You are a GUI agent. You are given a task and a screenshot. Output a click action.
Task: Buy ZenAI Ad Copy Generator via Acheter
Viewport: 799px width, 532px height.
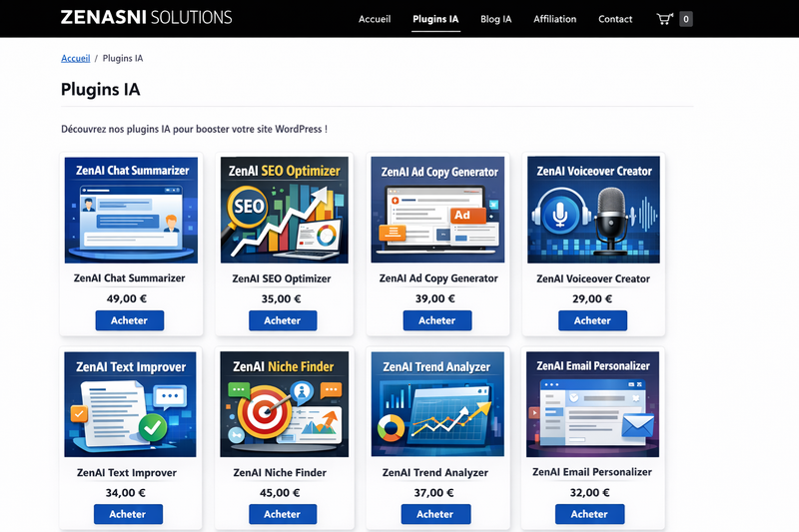tap(437, 320)
